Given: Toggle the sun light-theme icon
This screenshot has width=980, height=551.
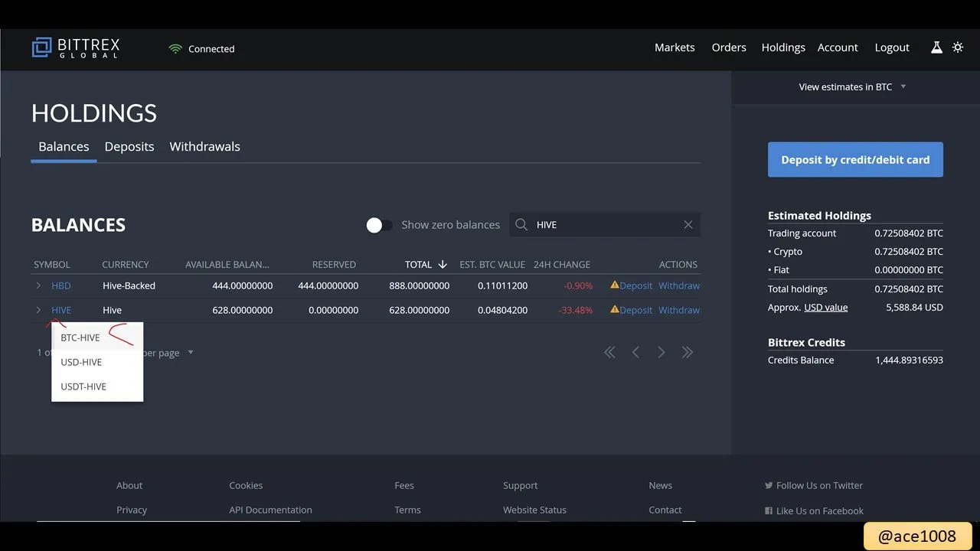Looking at the screenshot, I should [958, 47].
